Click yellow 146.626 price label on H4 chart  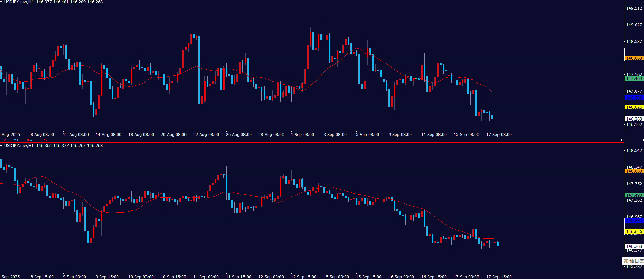(633, 107)
